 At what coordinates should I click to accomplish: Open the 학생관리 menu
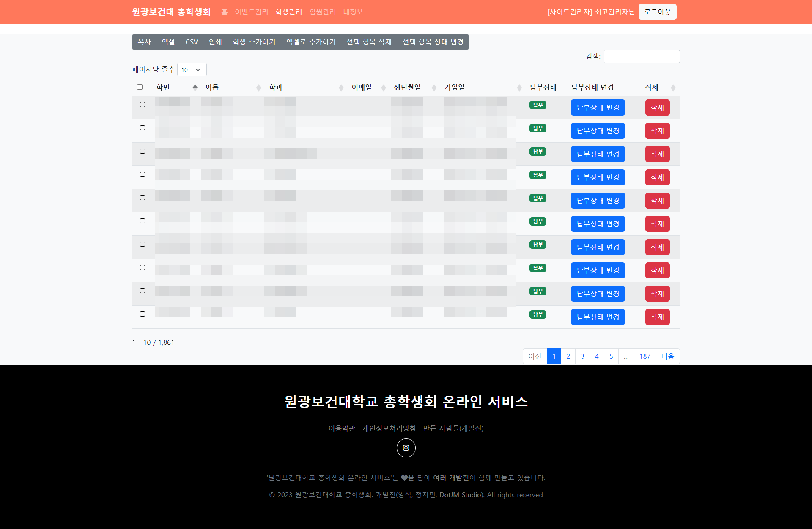coord(289,12)
